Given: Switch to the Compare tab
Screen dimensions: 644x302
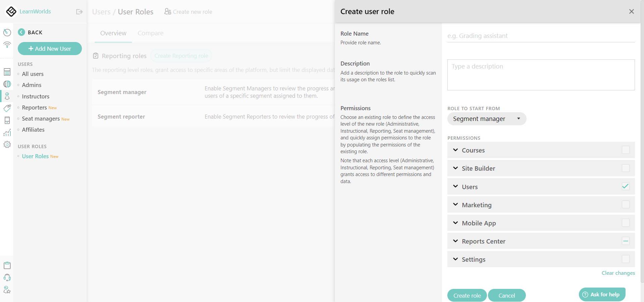Looking at the screenshot, I should [x=150, y=33].
